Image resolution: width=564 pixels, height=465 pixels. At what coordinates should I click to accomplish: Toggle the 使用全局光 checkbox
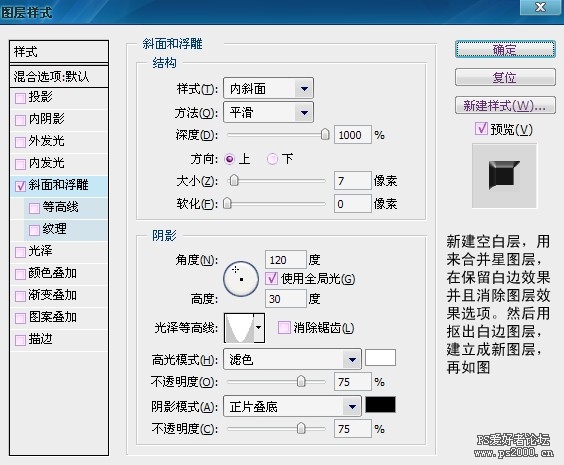[271, 278]
